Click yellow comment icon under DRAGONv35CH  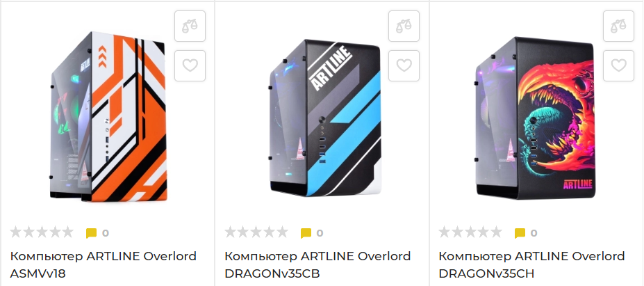pyautogui.click(x=520, y=233)
